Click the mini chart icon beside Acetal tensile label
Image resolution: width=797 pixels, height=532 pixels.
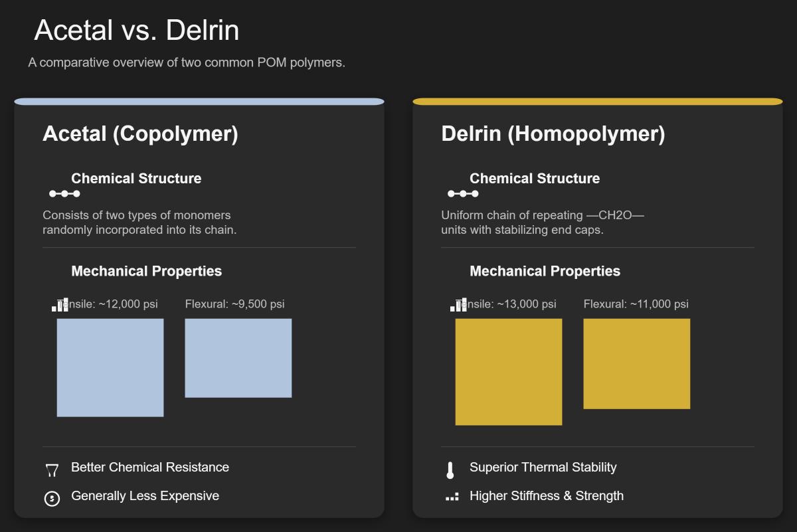[59, 304]
